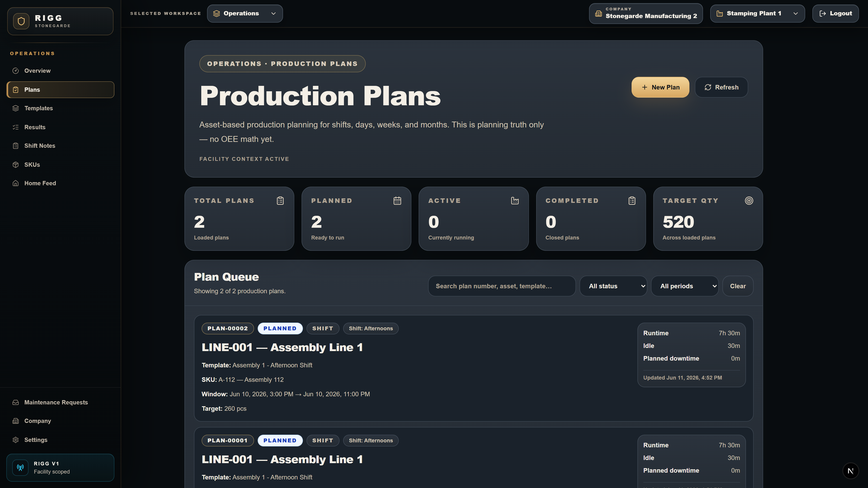Viewport: 868px width, 488px height.
Task: Click the Overview gauge icon in sidebar
Action: point(16,71)
